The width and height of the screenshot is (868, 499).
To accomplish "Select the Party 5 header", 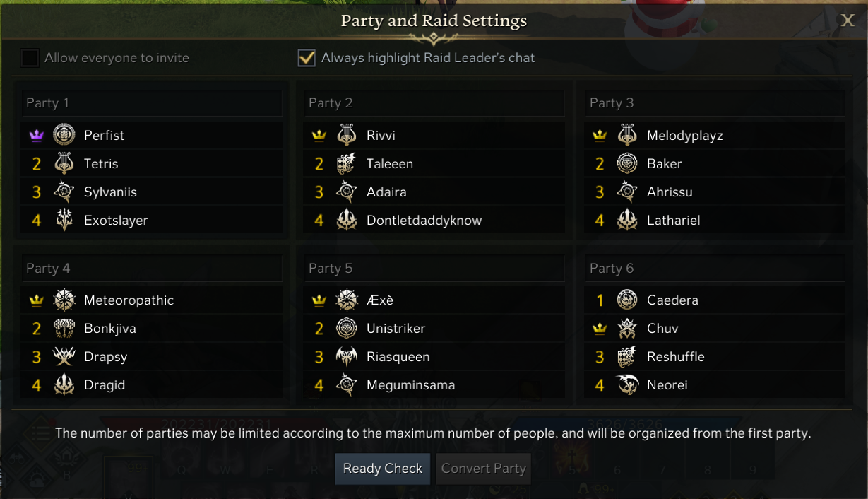I will click(x=435, y=269).
